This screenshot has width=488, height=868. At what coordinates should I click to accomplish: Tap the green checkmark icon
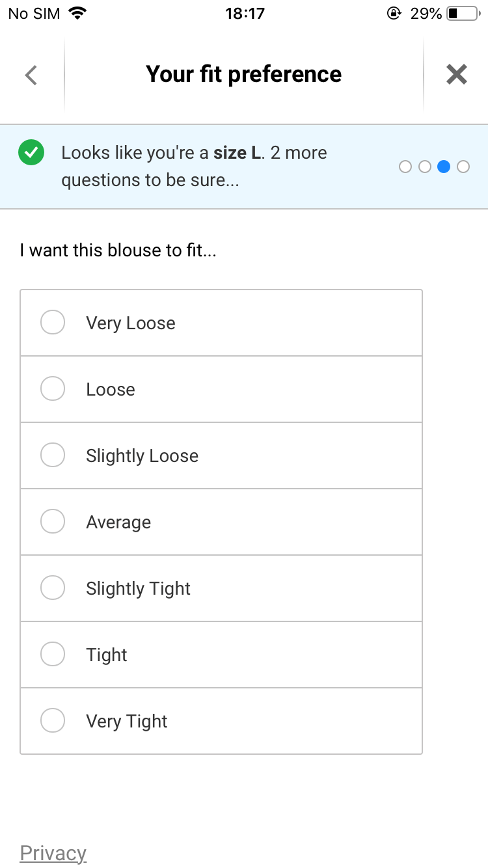[31, 154]
